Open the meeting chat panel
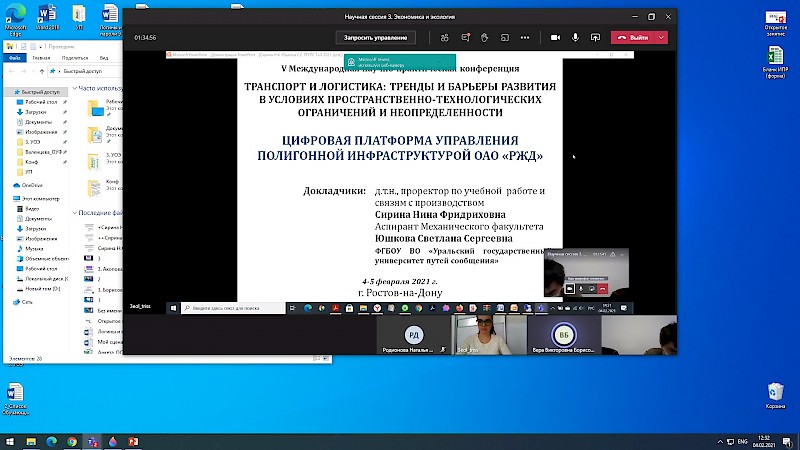 tap(464, 37)
